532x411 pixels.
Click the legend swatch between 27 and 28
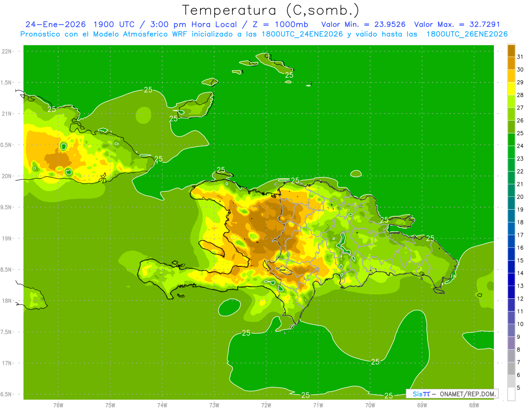[x=511, y=102]
